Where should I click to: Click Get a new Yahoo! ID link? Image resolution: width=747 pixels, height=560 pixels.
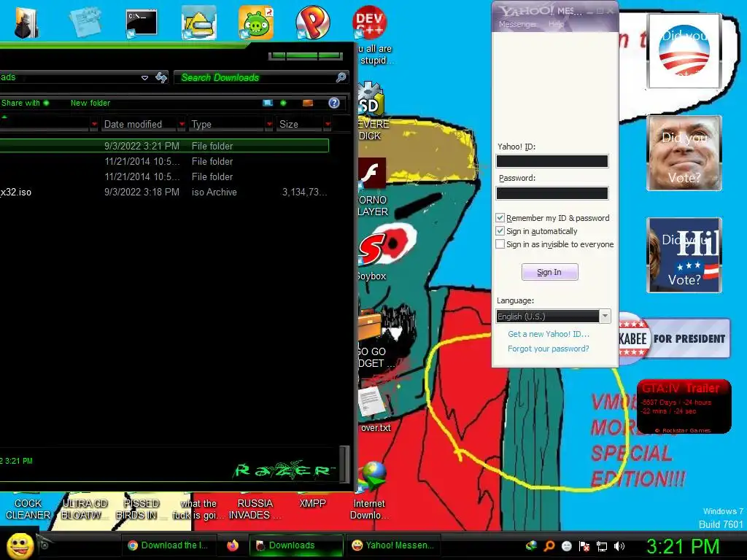[x=549, y=334]
